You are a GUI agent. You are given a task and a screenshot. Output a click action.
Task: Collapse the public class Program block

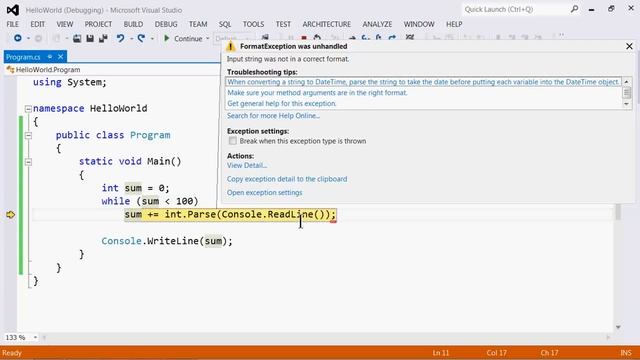coord(28,136)
